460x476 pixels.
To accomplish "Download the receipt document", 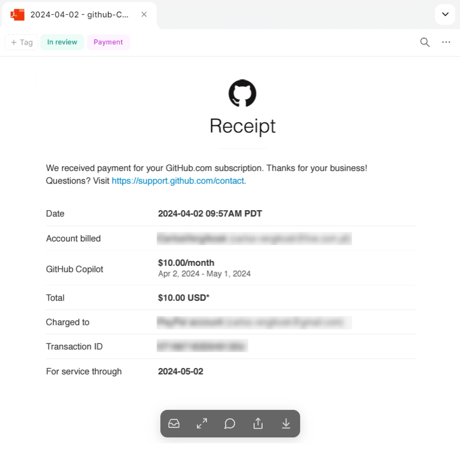I will click(286, 423).
